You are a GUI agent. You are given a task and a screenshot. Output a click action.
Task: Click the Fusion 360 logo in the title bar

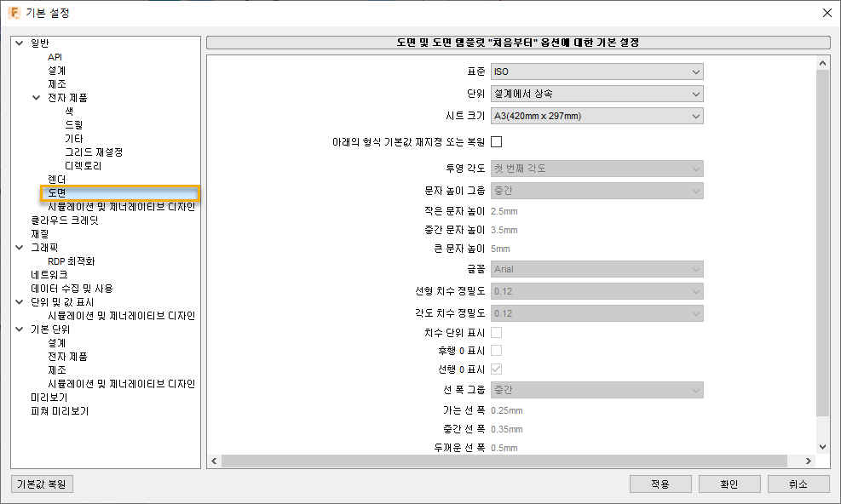[17, 13]
